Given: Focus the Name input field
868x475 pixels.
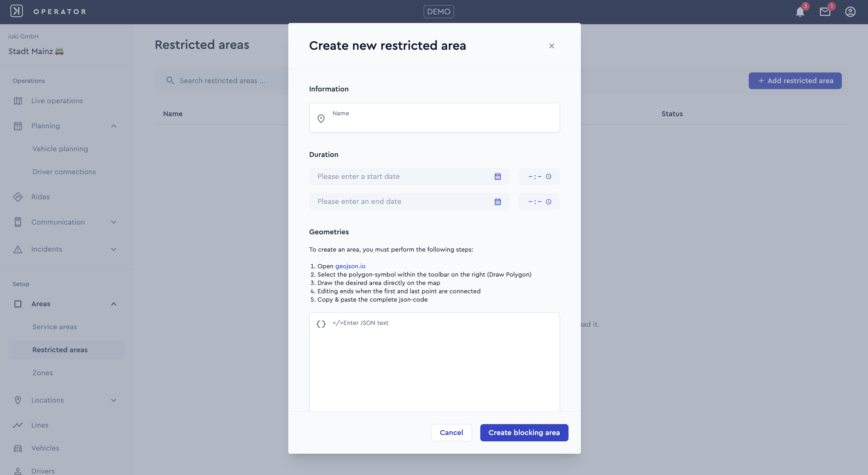Looking at the screenshot, I should click(x=434, y=118).
